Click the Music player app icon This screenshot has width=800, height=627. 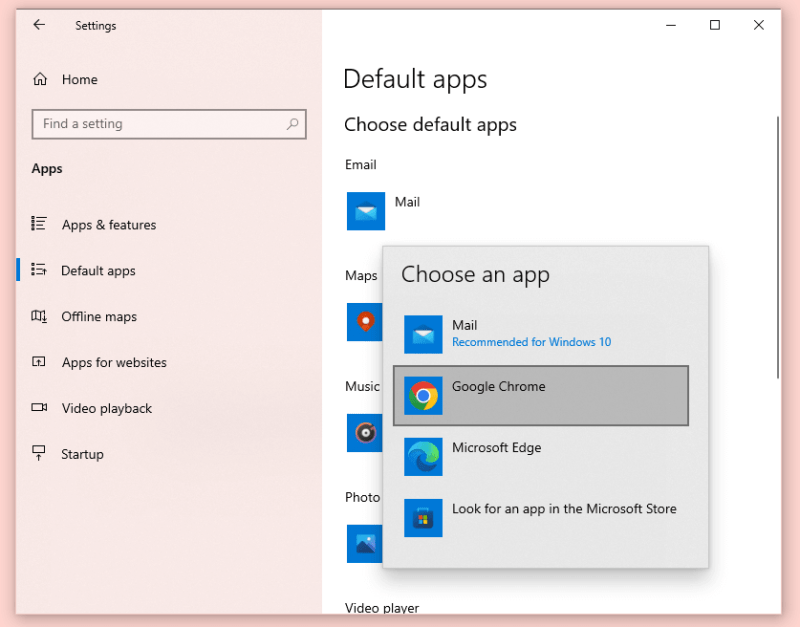pyautogui.click(x=366, y=433)
